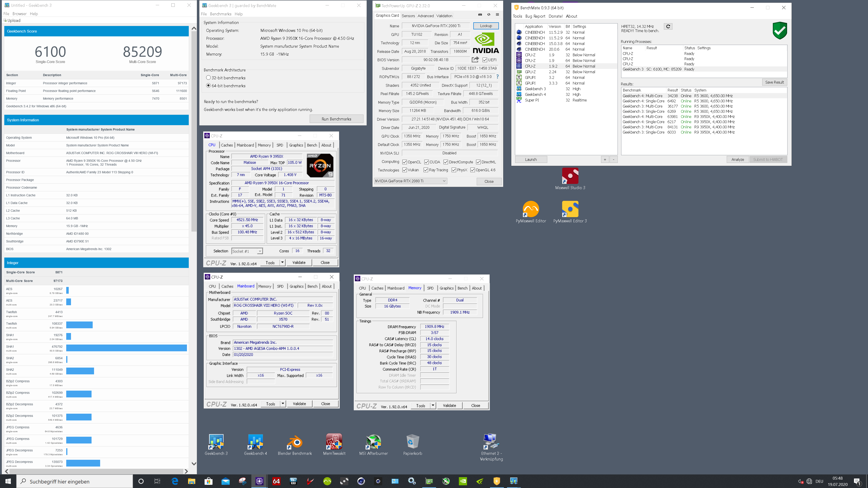This screenshot has height=488, width=868.
Task: Click the AIDA64 taskbar icon
Action: point(276,481)
